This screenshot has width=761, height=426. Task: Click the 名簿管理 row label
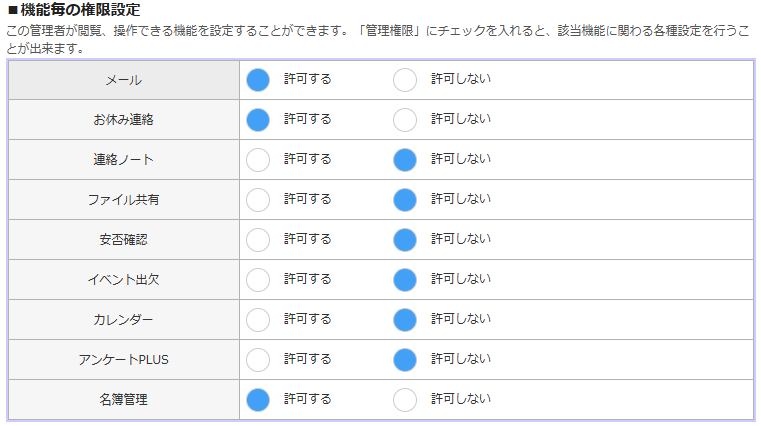point(124,400)
